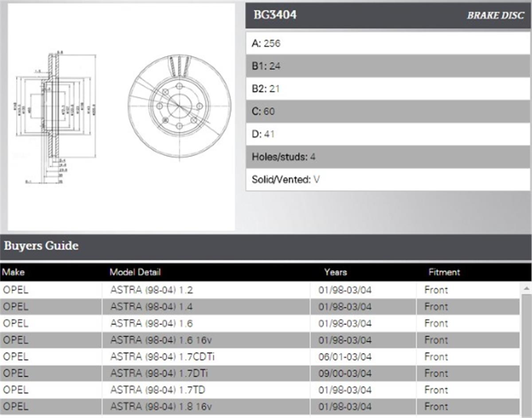Click the Holes/studs: 4 row
This screenshot has height=418, width=532.
coord(388,157)
